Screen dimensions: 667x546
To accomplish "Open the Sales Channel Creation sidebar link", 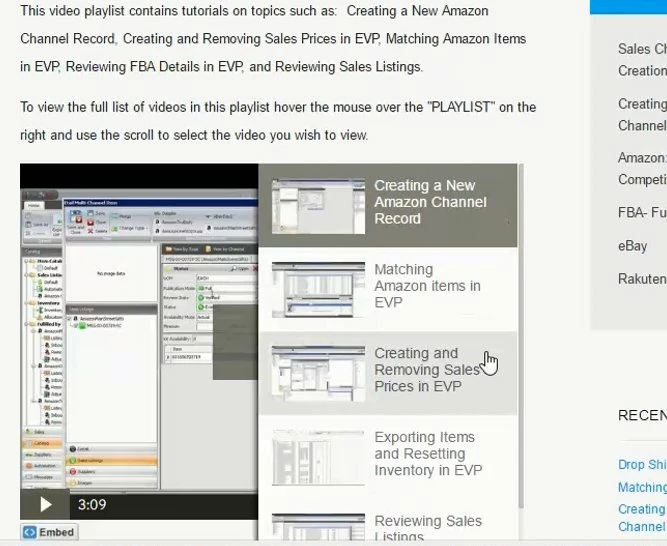I will tap(642, 60).
